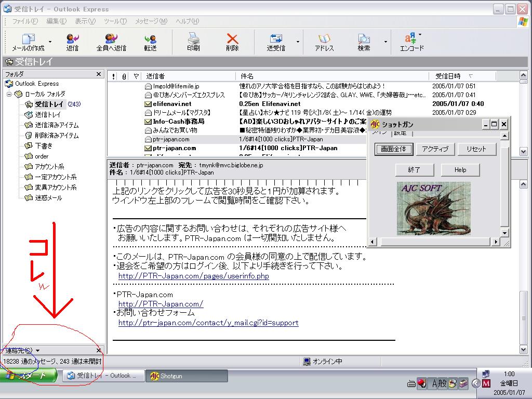Click the Windows スタート button
Screen dimensions: 532x399
coord(29,376)
